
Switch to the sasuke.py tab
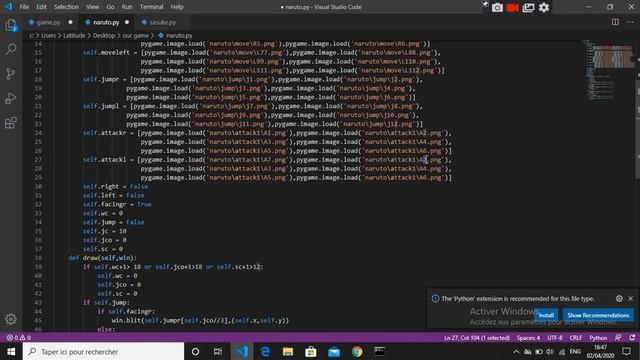tap(162, 22)
